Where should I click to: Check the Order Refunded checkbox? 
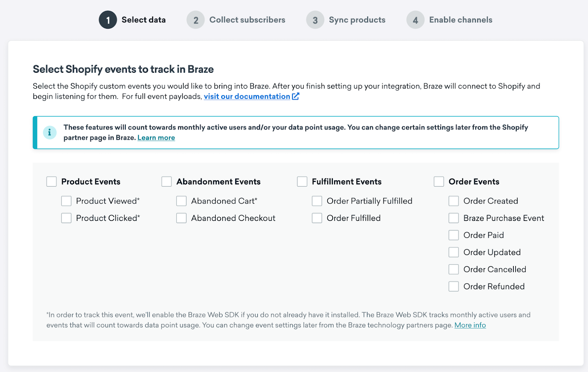click(453, 286)
